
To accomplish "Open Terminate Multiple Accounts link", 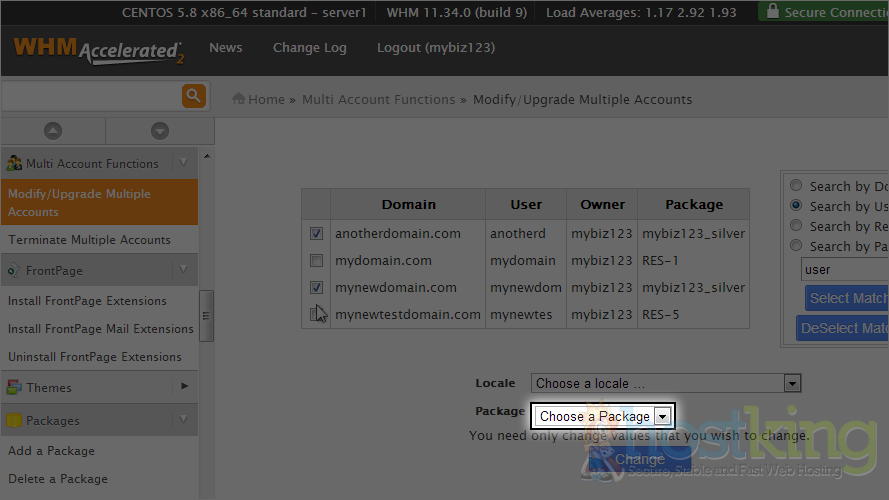I will 89,240.
